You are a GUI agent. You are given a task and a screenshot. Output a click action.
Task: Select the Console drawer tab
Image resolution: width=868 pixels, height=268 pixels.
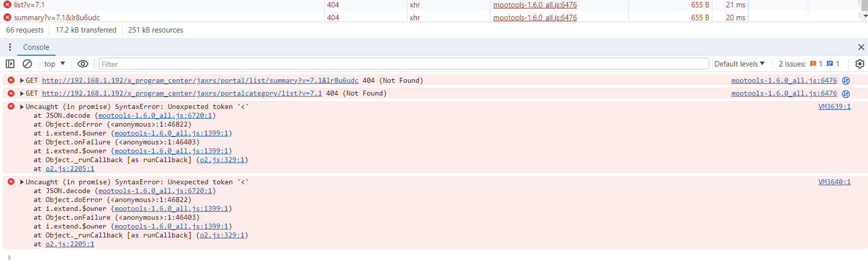(x=36, y=47)
